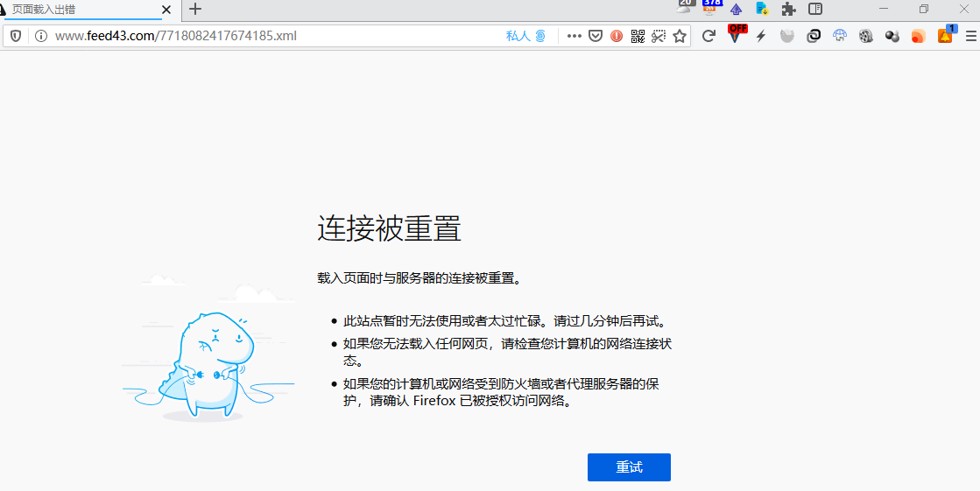
Task: Toggle the sidebar panel icon
Action: coord(815,9)
